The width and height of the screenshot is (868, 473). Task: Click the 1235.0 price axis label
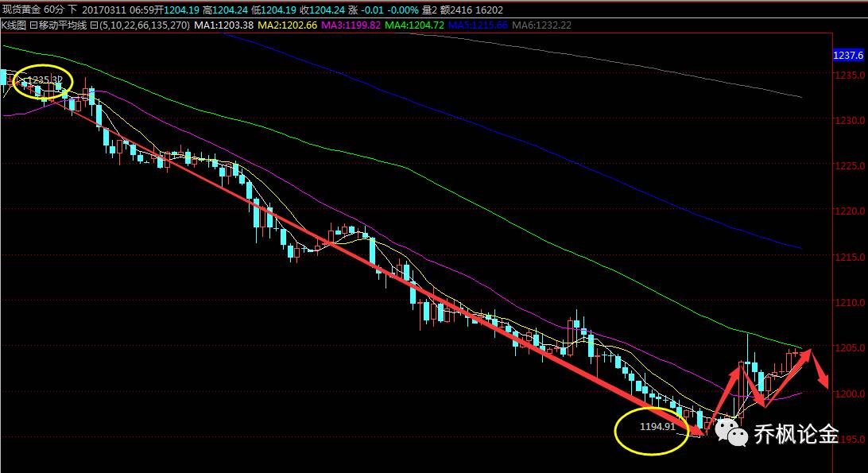click(851, 75)
